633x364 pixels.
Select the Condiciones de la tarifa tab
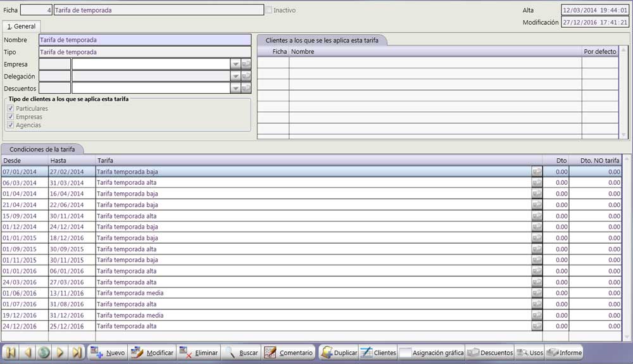[x=42, y=149]
